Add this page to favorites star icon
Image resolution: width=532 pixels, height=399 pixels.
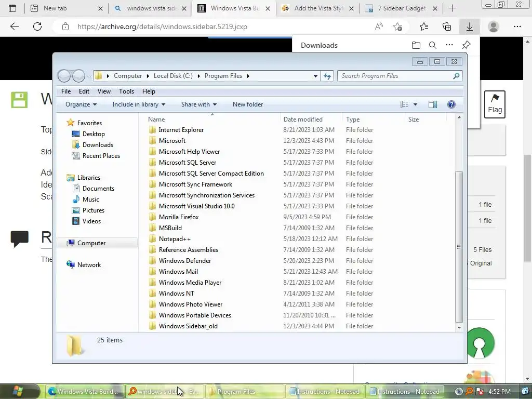coord(397,26)
